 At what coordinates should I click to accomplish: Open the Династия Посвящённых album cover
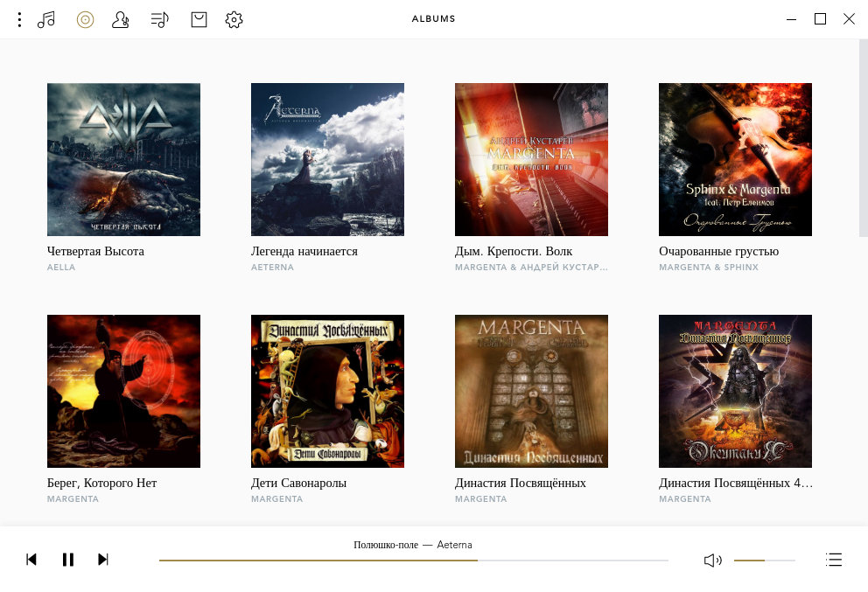pos(531,391)
